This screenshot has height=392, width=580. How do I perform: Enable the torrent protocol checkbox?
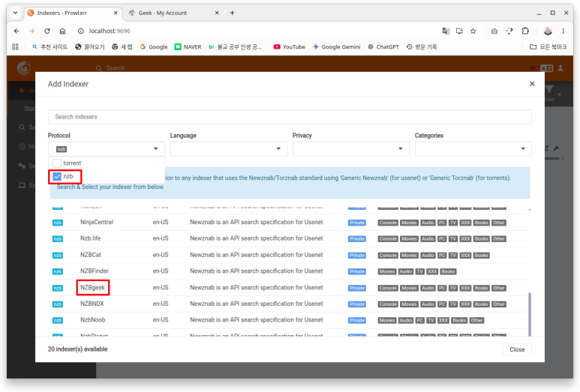(x=57, y=163)
